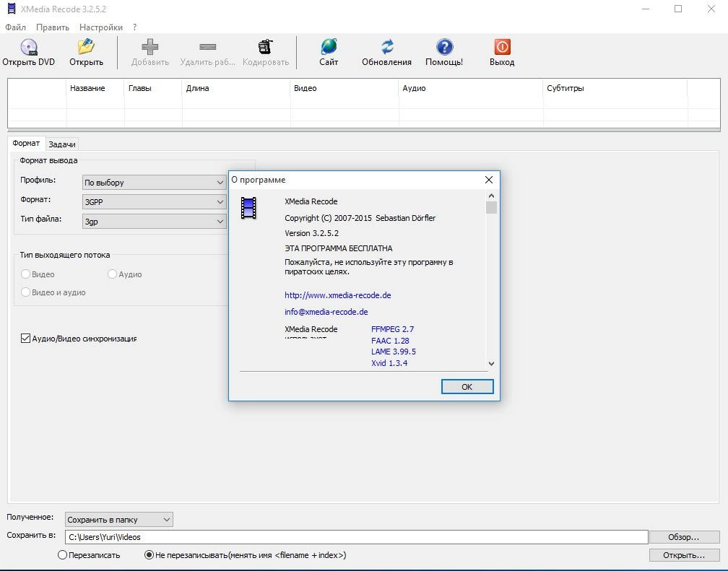
Task: Select the Аудио radio button
Action: click(112, 274)
